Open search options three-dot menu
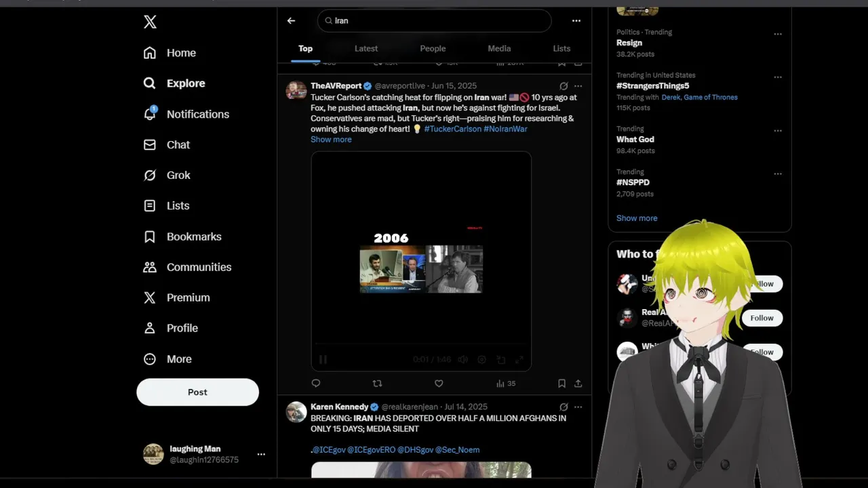Screen dimensions: 868x488 (x=576, y=21)
